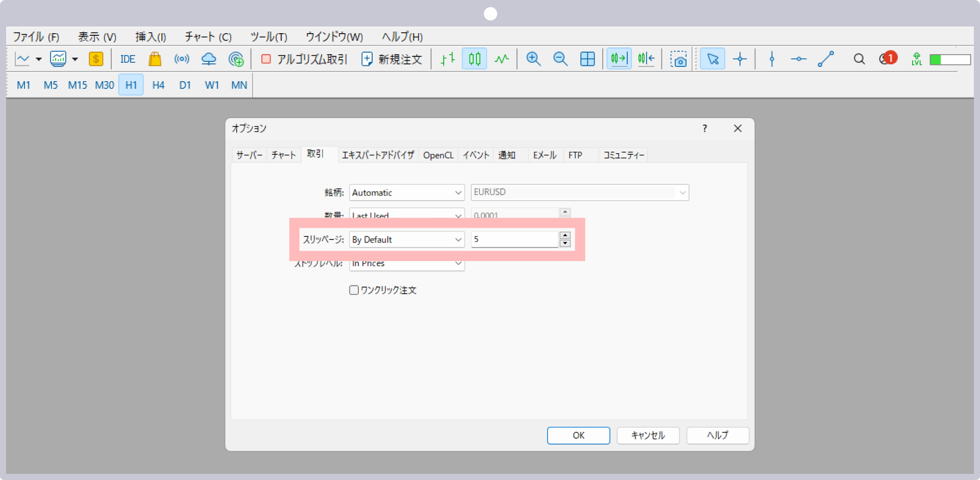Viewport: 980px width, 480px height.
Task: Toggle chart auto scroll icon
Action: pyautogui.click(x=619, y=59)
